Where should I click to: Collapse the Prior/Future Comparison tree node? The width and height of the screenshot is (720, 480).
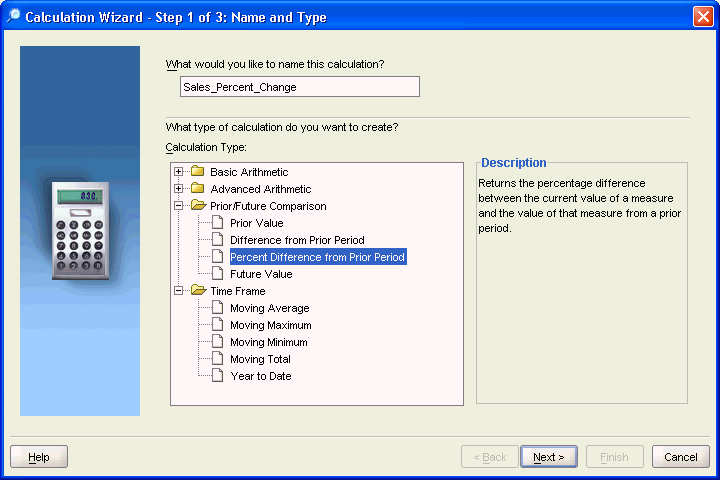tap(179, 206)
